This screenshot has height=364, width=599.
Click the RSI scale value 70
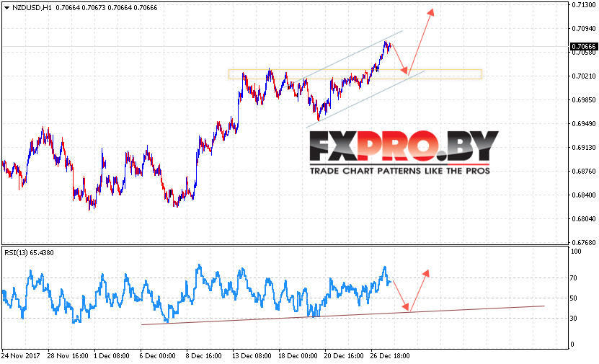[573, 278]
